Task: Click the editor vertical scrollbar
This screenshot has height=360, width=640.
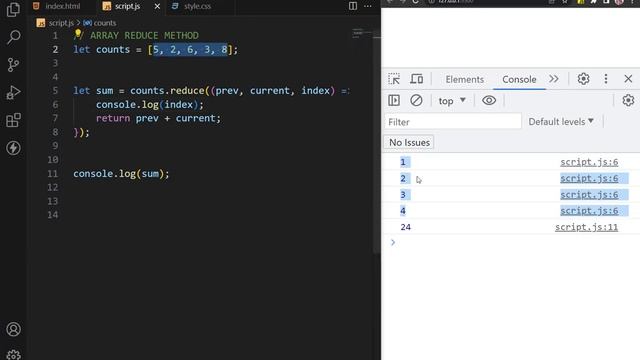Action: click(376, 143)
